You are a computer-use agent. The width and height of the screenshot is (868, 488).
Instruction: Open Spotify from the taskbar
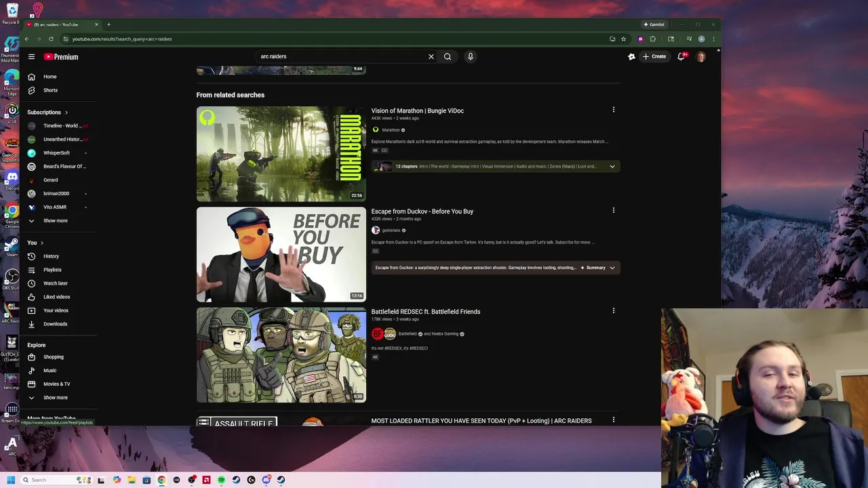pyautogui.click(x=221, y=480)
